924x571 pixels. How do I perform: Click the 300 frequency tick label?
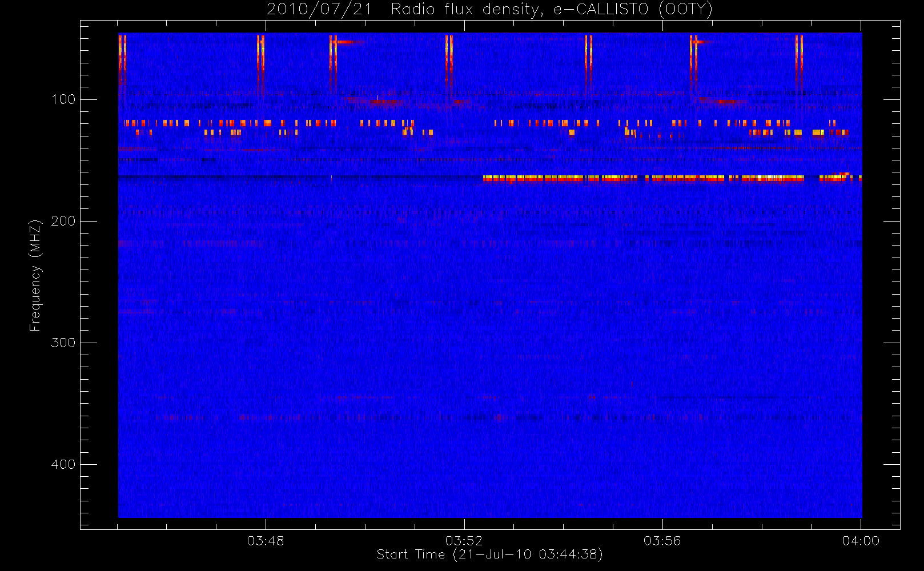pos(63,343)
